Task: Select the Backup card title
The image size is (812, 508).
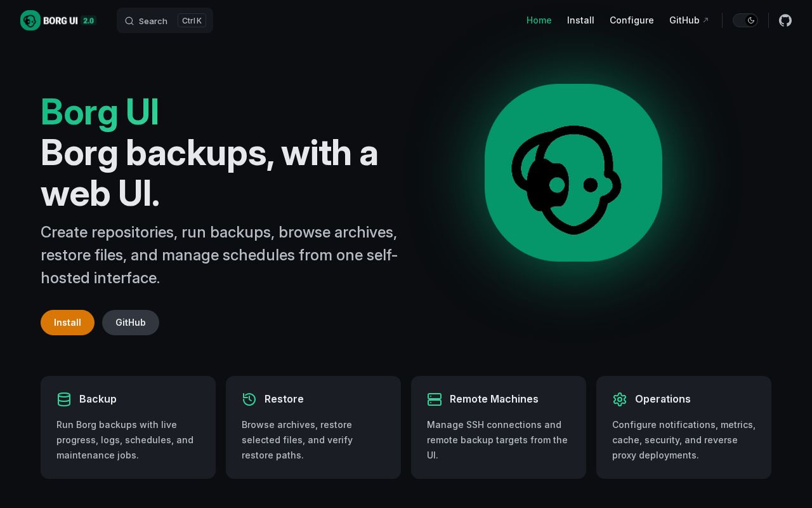Action: click(x=98, y=399)
